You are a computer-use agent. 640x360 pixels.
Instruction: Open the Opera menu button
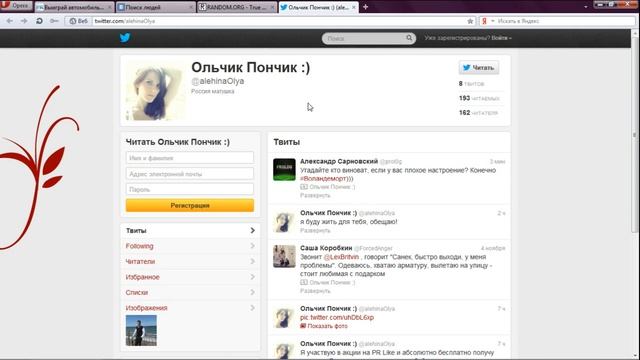16,6
